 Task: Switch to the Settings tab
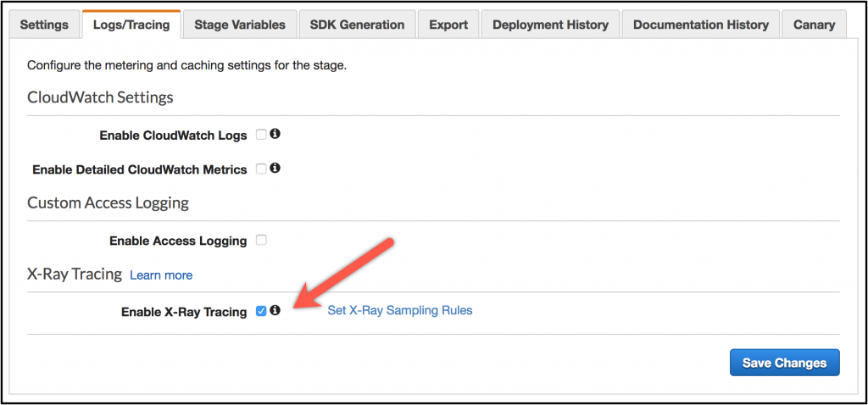pyautogui.click(x=44, y=25)
